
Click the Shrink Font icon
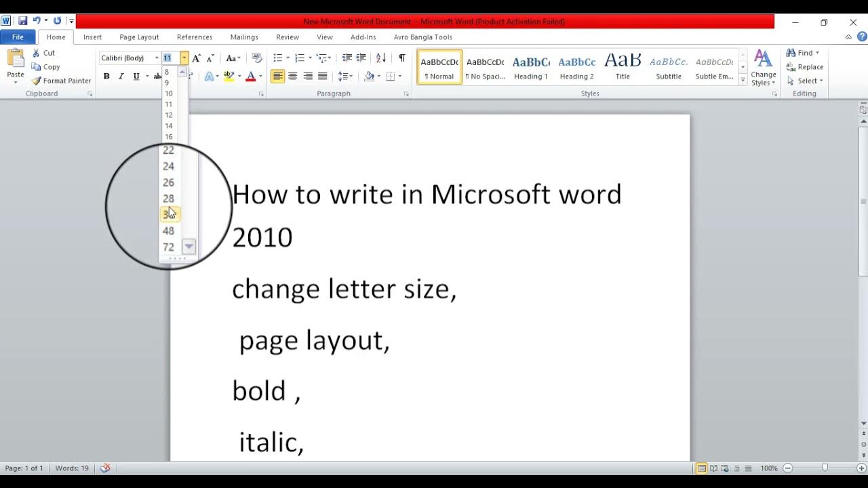click(211, 58)
